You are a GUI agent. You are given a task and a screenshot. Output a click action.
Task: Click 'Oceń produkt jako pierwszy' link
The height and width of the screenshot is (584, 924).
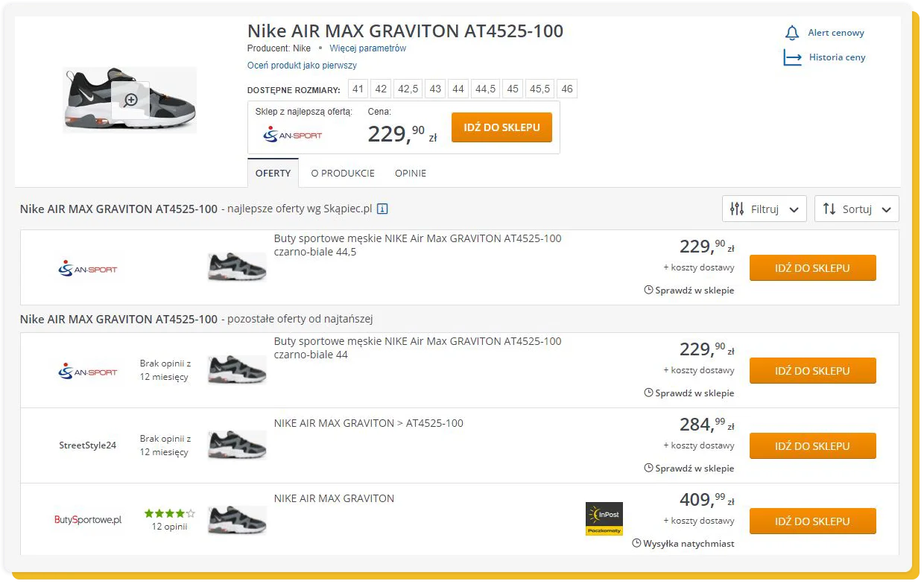coord(302,66)
